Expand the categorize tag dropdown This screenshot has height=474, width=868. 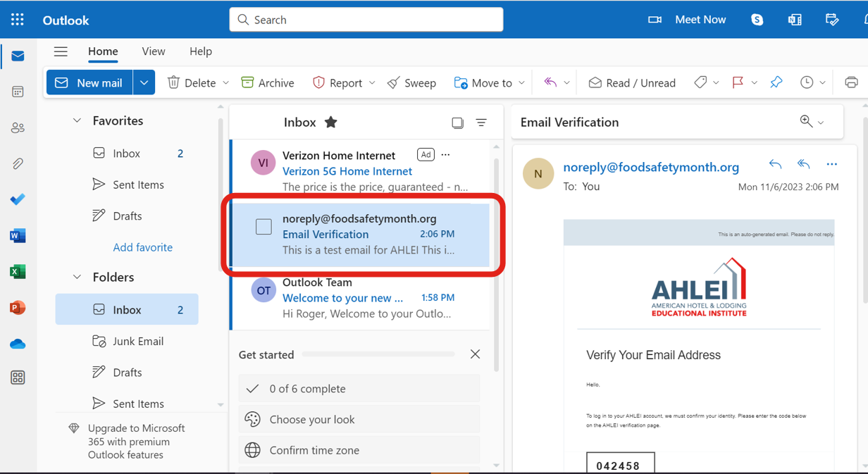pyautogui.click(x=716, y=83)
